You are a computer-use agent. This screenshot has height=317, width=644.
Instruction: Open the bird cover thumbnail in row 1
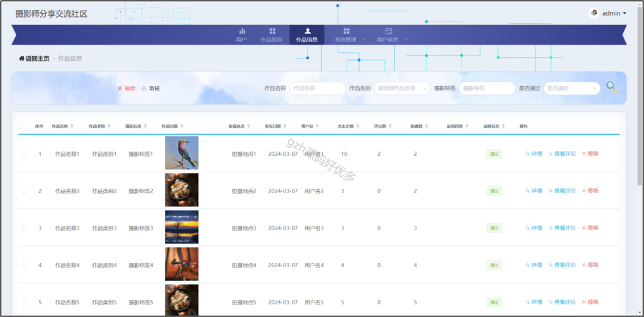182,153
